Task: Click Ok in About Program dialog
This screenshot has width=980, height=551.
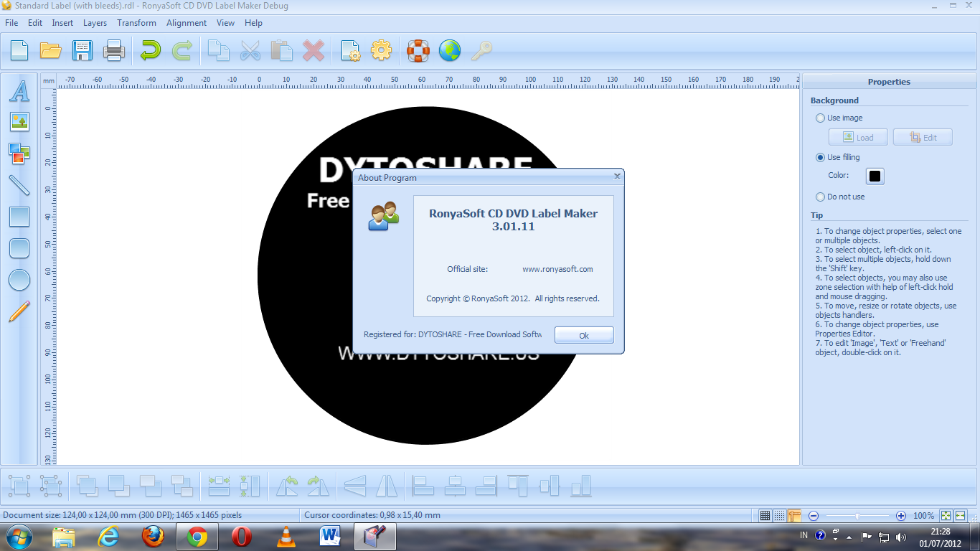Action: (x=584, y=335)
